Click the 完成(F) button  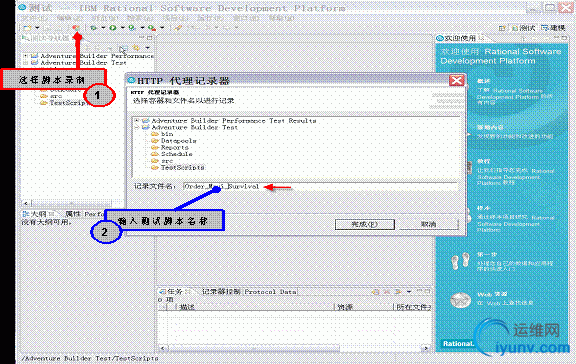pyautogui.click(x=365, y=224)
